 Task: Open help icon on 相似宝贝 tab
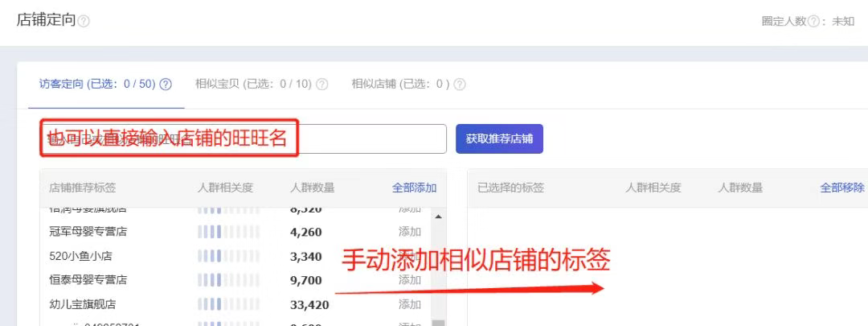tap(322, 84)
